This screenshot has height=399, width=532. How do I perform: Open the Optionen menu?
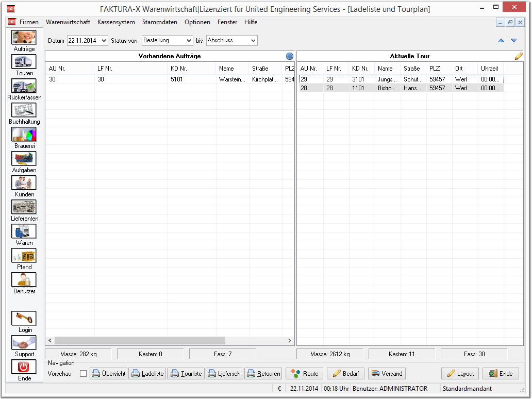(197, 22)
